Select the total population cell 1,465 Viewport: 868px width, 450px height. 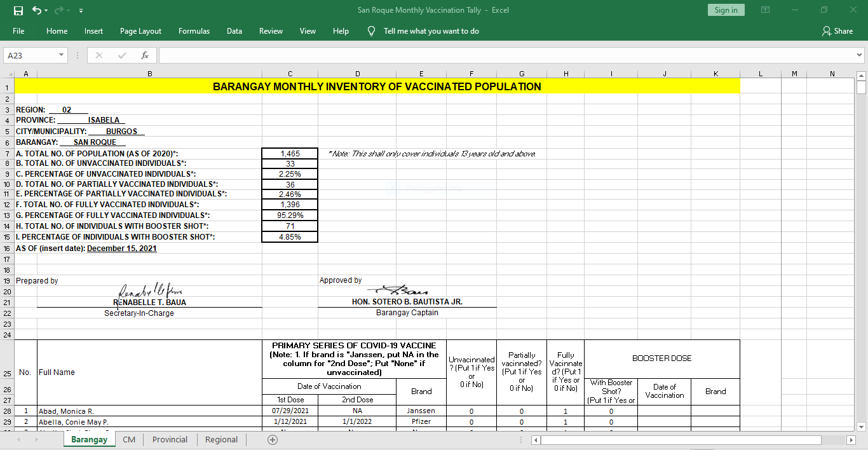290,153
